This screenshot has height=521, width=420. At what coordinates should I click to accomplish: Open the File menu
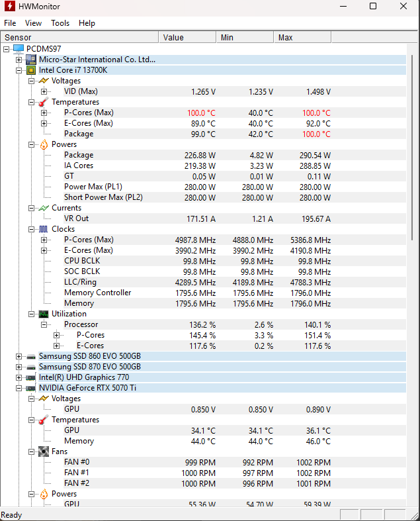[x=10, y=23]
